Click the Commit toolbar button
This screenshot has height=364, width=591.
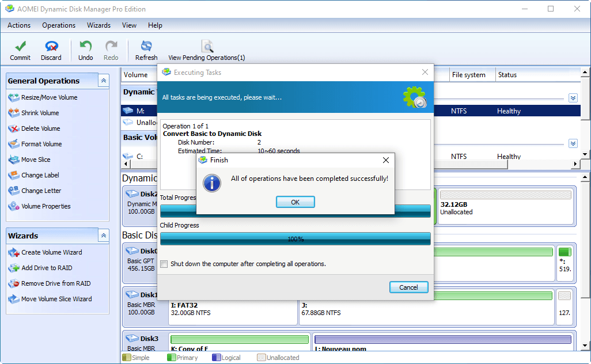[x=20, y=51]
